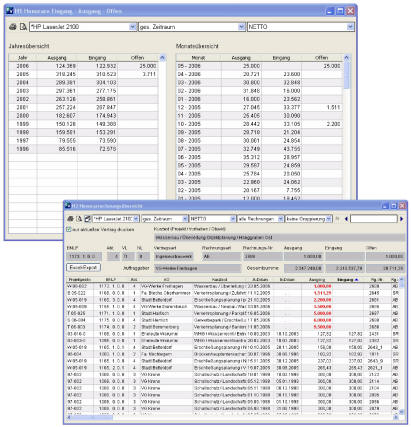The height and width of the screenshot is (427, 411).
Task: Click the third toolbar icon beside print preview
Action: coord(87,219)
